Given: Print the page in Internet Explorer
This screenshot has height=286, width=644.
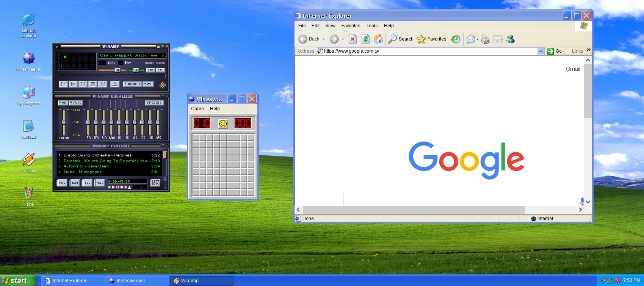Looking at the screenshot, I should pos(485,39).
